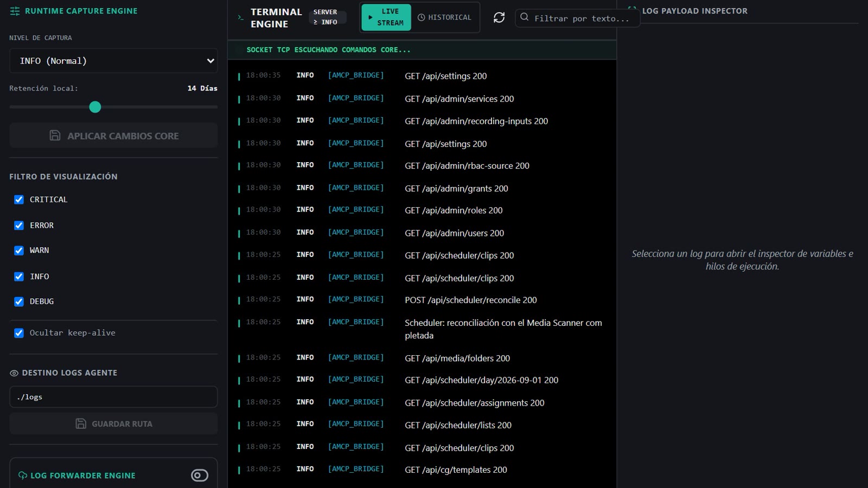Toggle the WARN filter checkbox
Viewport: 868px width, 488px height.
[x=19, y=251]
